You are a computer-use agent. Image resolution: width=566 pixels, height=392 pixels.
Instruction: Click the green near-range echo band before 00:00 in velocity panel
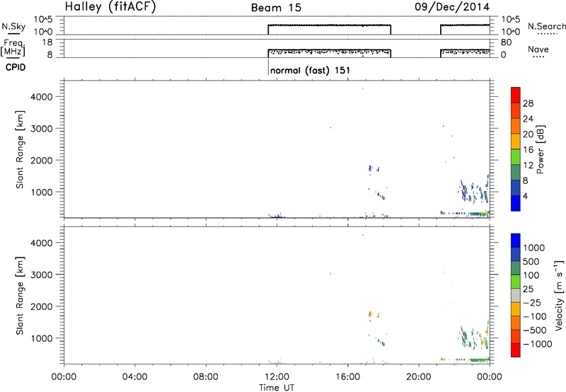(x=479, y=360)
